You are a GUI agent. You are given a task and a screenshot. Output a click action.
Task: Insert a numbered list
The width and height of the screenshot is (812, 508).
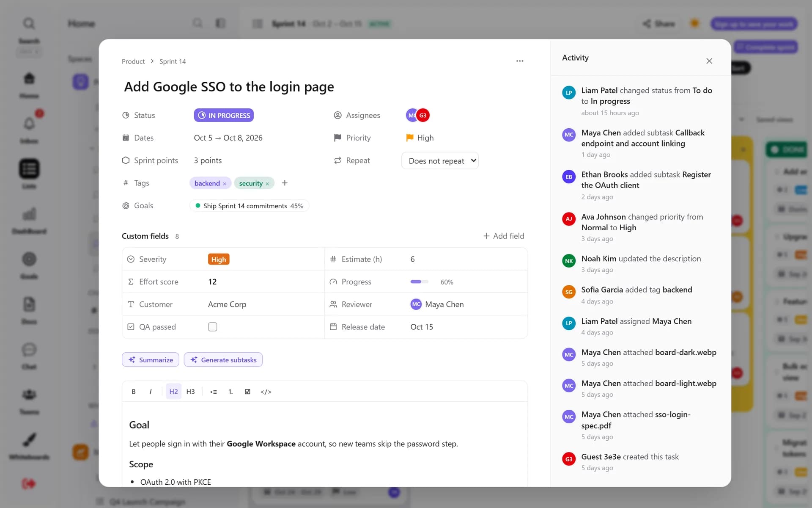(230, 392)
